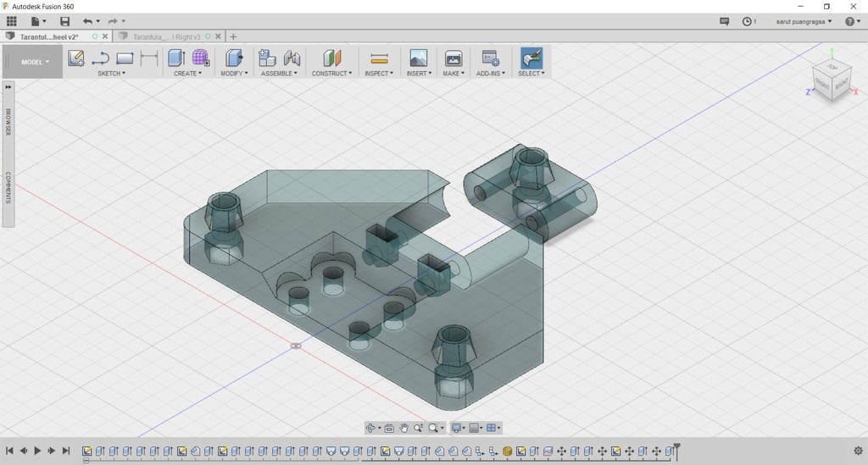Expand the ADD-INS menu dropdown
Image resolution: width=868 pixels, height=465 pixels.
[491, 73]
